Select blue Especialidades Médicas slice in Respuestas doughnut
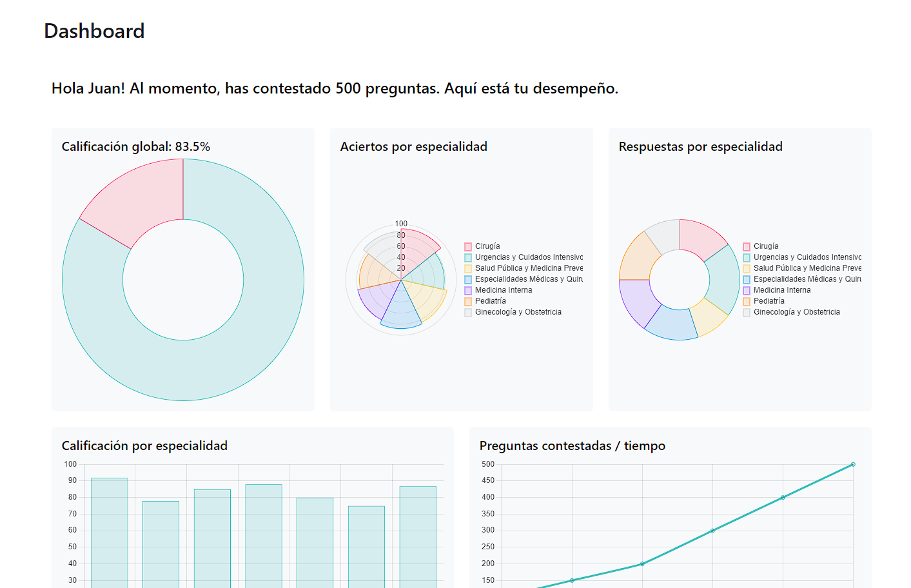Viewport: 911px width, 588px height. point(672,324)
